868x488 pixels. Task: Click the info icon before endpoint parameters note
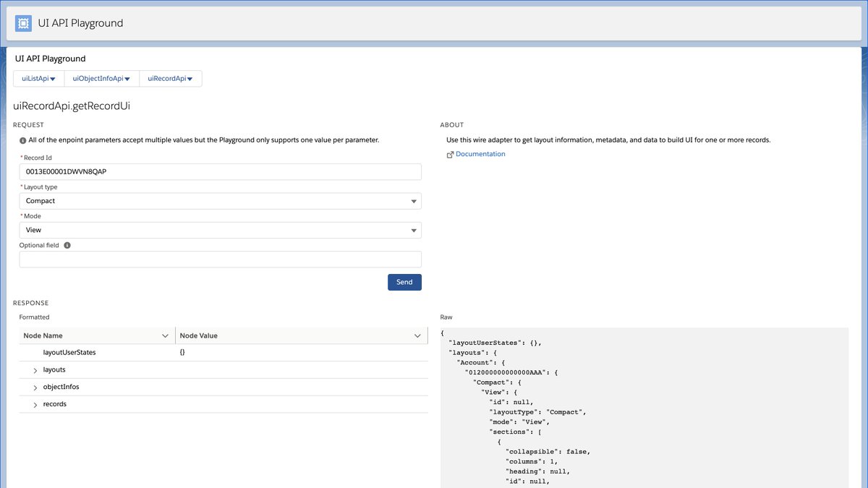point(23,140)
